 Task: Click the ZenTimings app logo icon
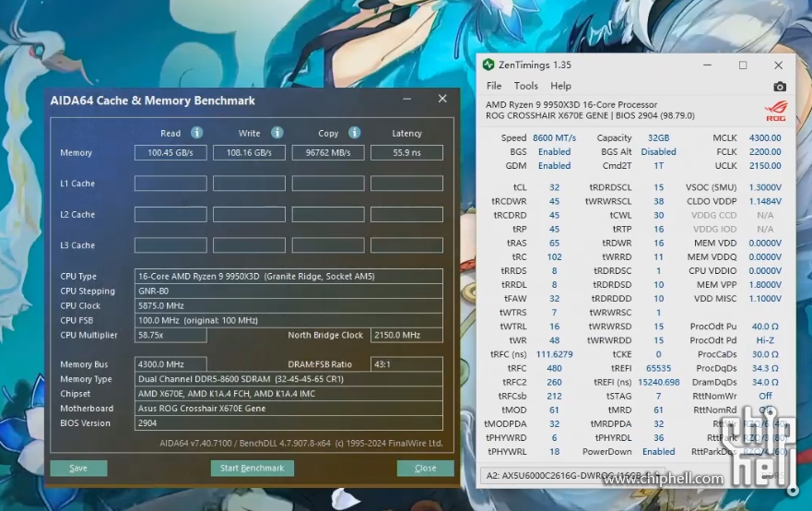click(488, 65)
